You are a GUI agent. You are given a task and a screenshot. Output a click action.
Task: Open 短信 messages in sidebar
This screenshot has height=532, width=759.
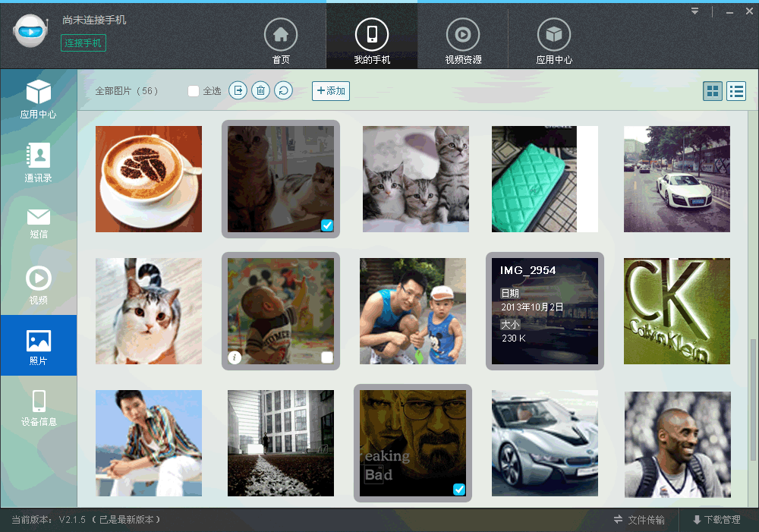pos(38,223)
